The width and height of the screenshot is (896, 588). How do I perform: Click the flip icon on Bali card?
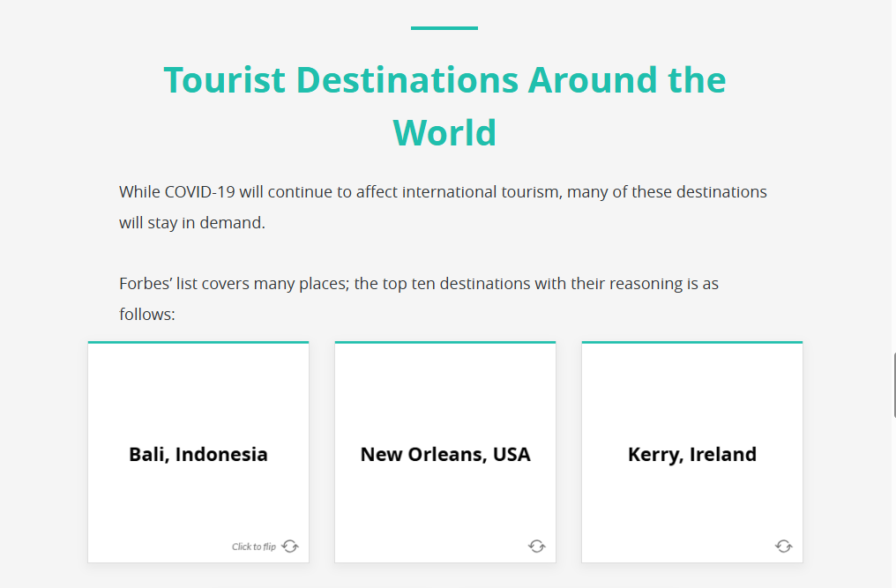coord(290,547)
